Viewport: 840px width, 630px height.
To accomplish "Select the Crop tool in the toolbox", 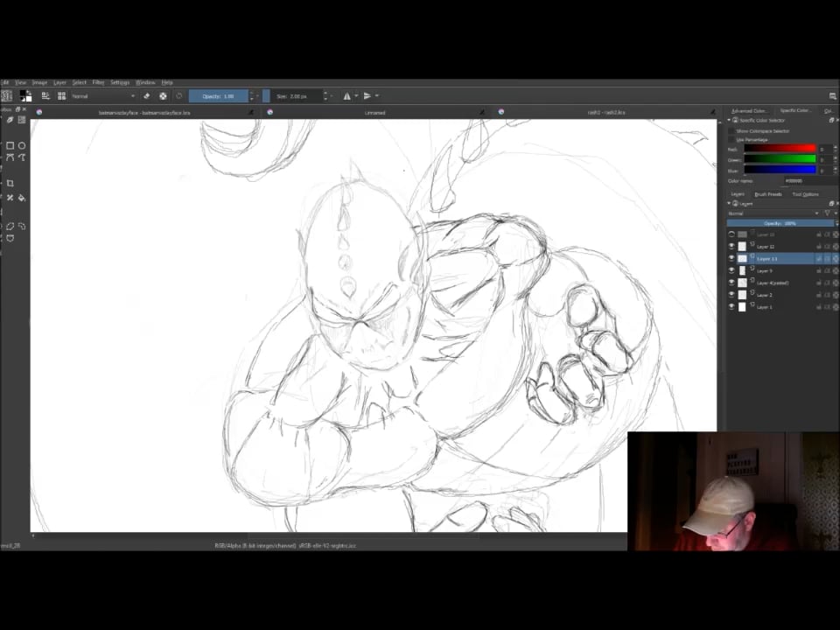I will click(10, 183).
